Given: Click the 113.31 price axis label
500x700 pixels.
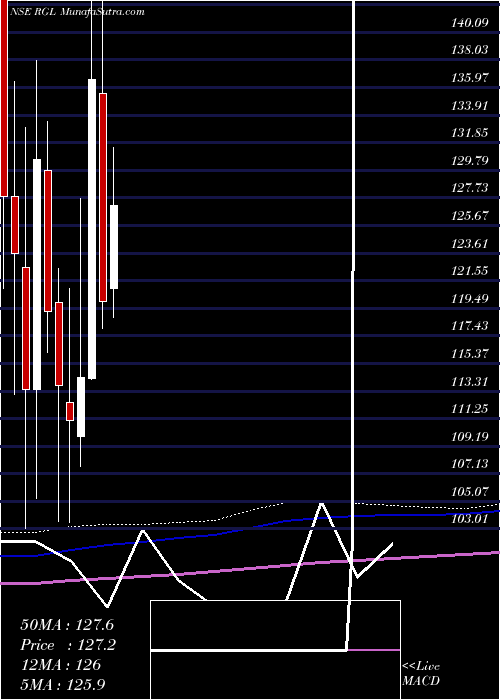Looking at the screenshot, I should tap(470, 382).
